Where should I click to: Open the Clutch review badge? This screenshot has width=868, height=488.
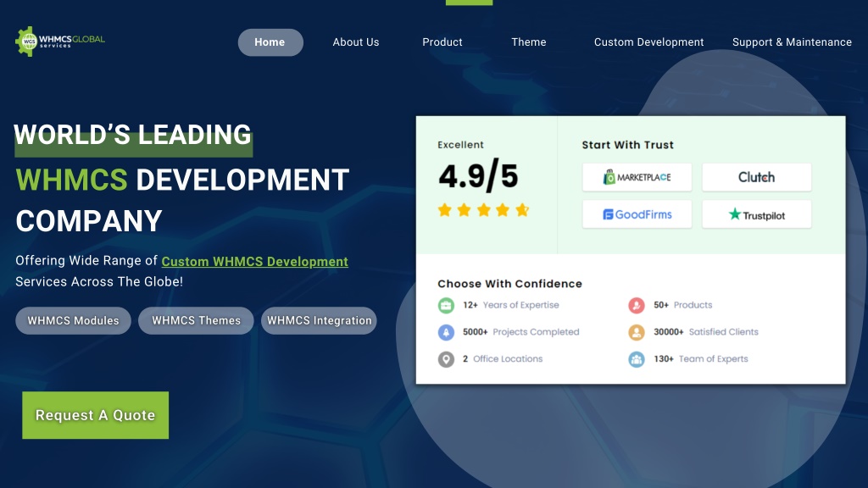coord(757,177)
